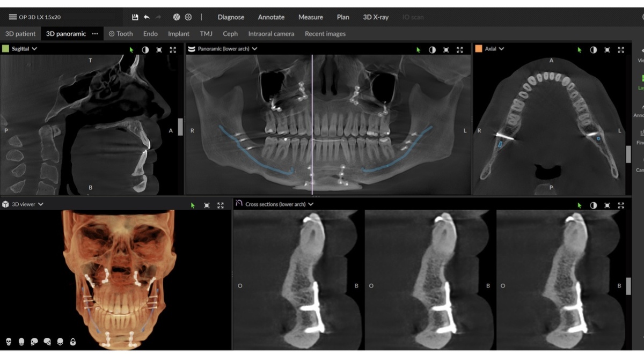Viewport: 644px width, 362px height.
Task: Open the Panoramic (lower arch) dropdown
Action: [x=228, y=49]
